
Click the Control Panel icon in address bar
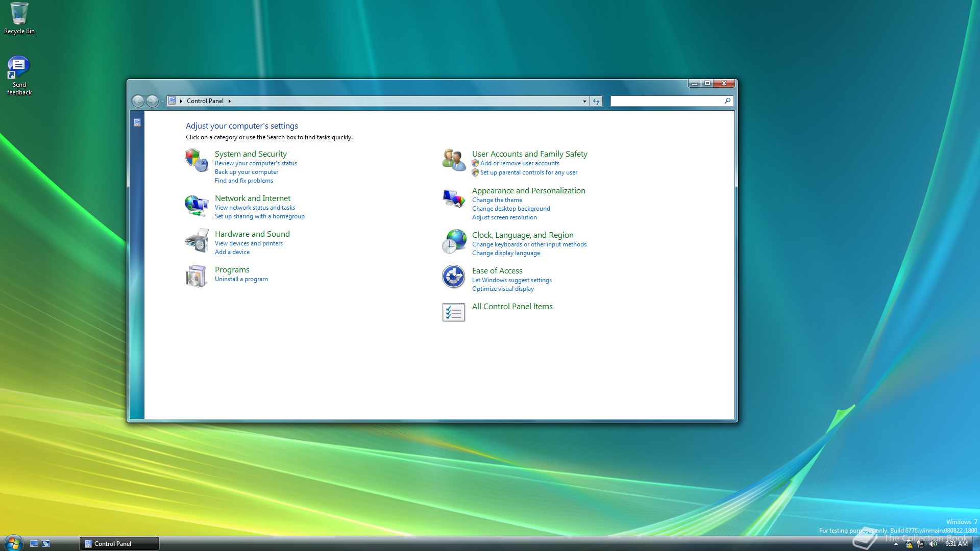pos(173,101)
